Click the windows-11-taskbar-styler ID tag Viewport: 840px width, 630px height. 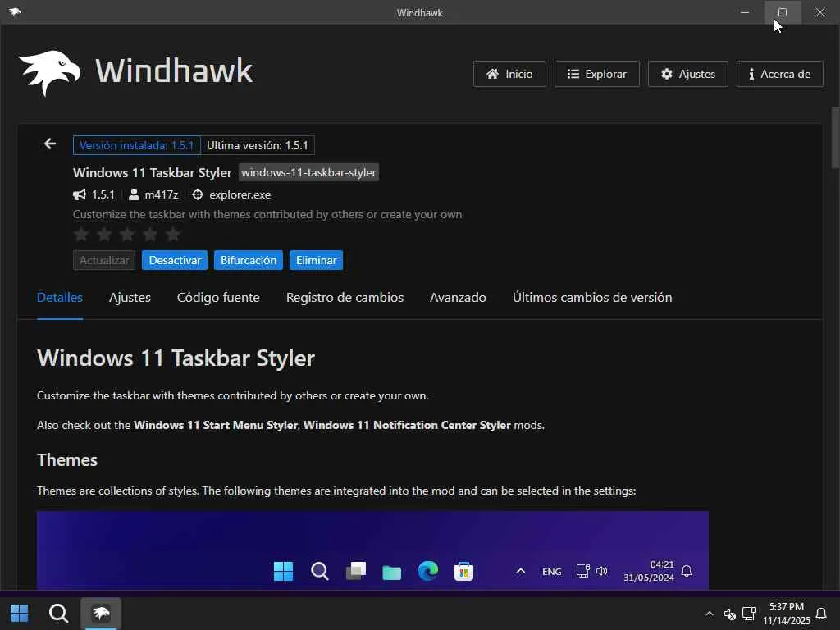(308, 172)
